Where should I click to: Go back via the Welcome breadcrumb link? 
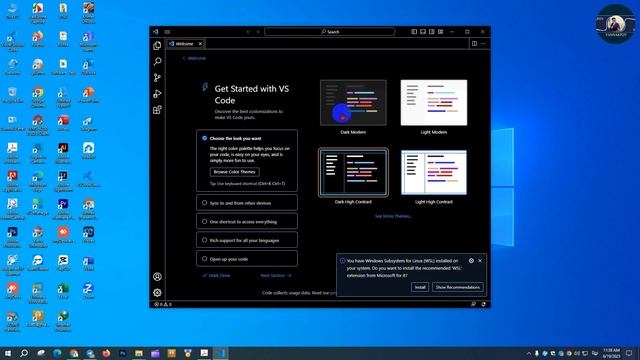194,58
